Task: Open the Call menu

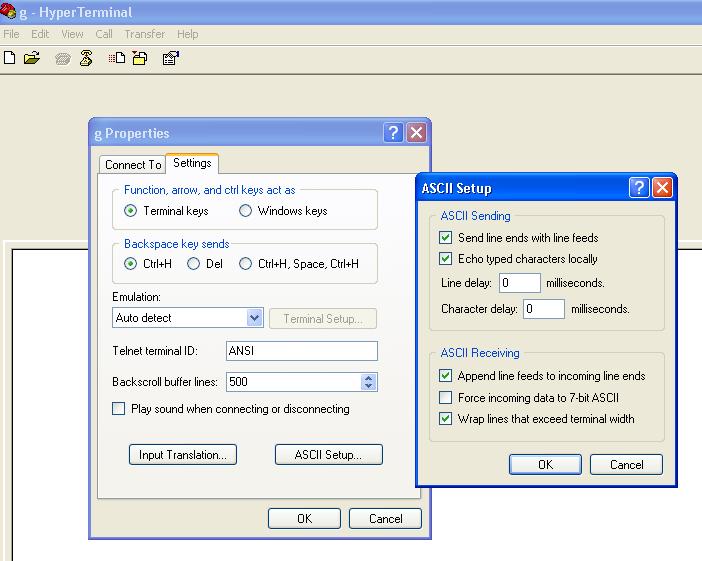Action: point(104,34)
